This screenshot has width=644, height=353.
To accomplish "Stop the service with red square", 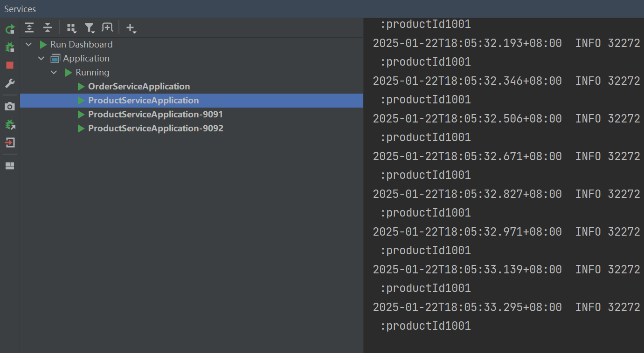I will point(10,65).
